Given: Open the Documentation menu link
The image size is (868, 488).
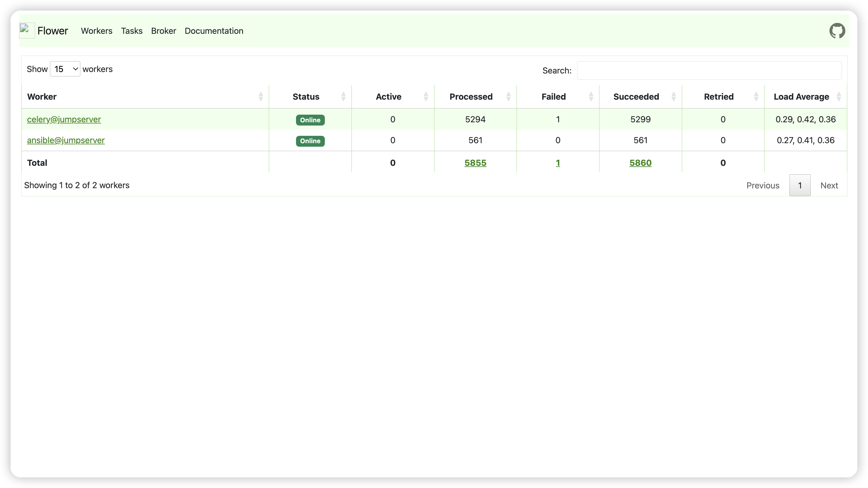Looking at the screenshot, I should 214,31.
